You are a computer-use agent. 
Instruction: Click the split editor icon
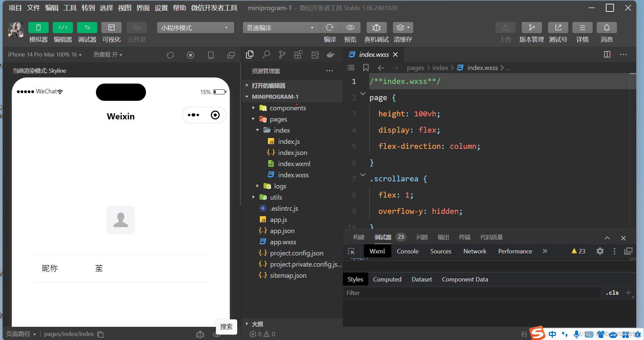coord(607,54)
